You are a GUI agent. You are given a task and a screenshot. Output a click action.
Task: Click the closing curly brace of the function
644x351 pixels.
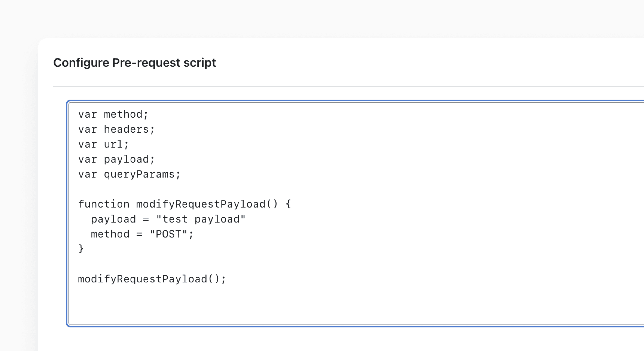[x=81, y=249]
